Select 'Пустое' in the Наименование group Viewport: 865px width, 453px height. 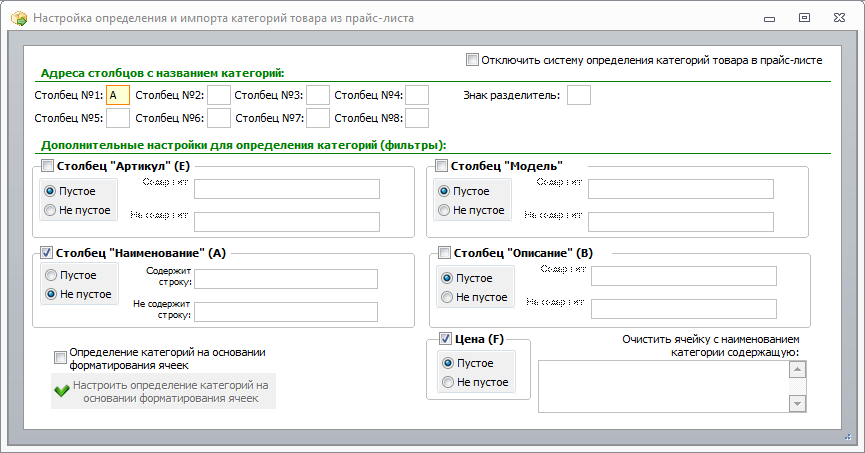click(x=51, y=275)
